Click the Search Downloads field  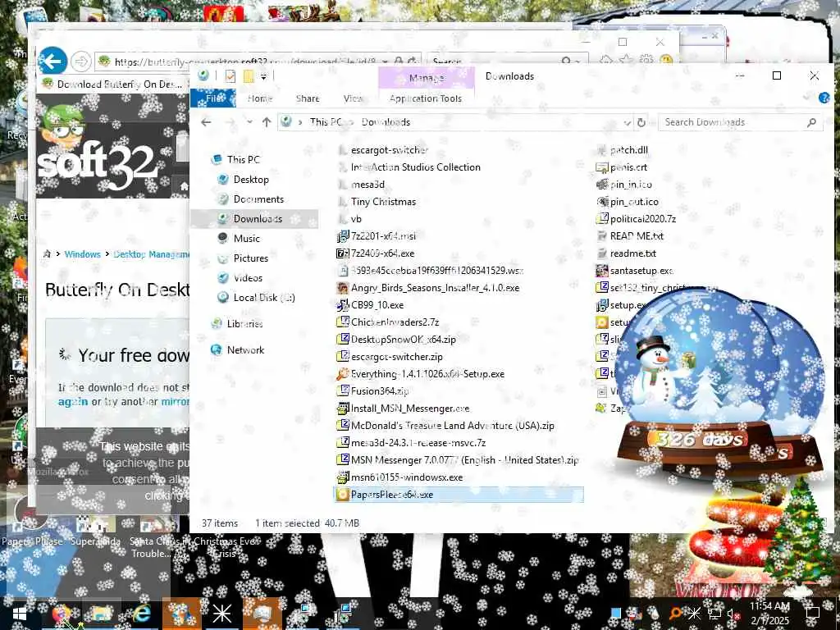[741, 122]
